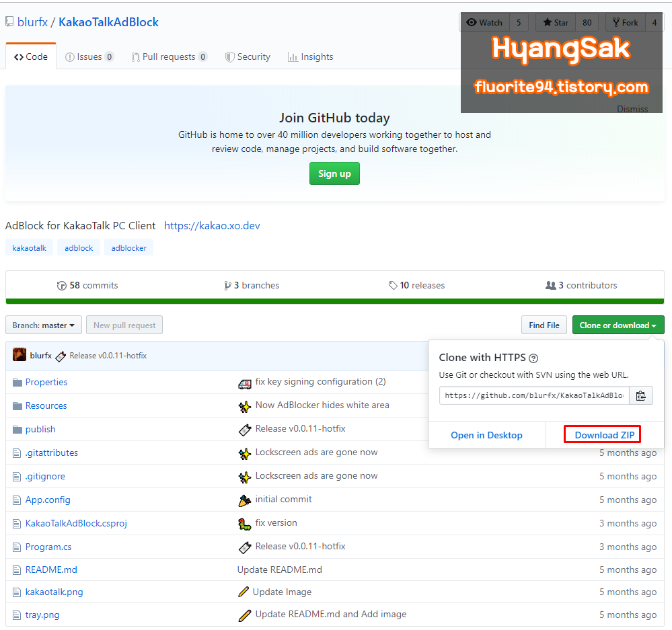This screenshot has height=630, width=672.
Task: Open the Issues tab
Action: (x=89, y=56)
